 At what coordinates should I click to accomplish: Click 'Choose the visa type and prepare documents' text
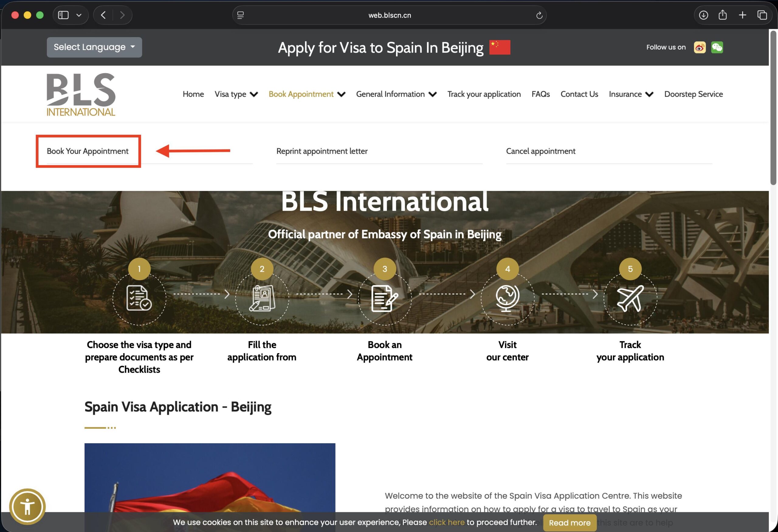point(139,357)
